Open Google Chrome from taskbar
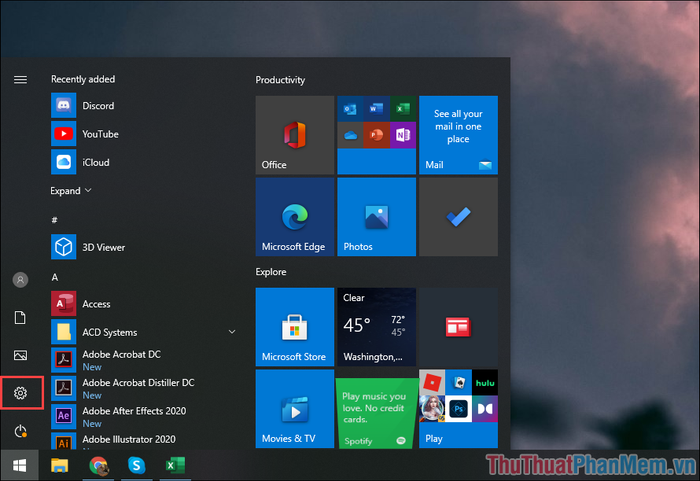 [98, 465]
